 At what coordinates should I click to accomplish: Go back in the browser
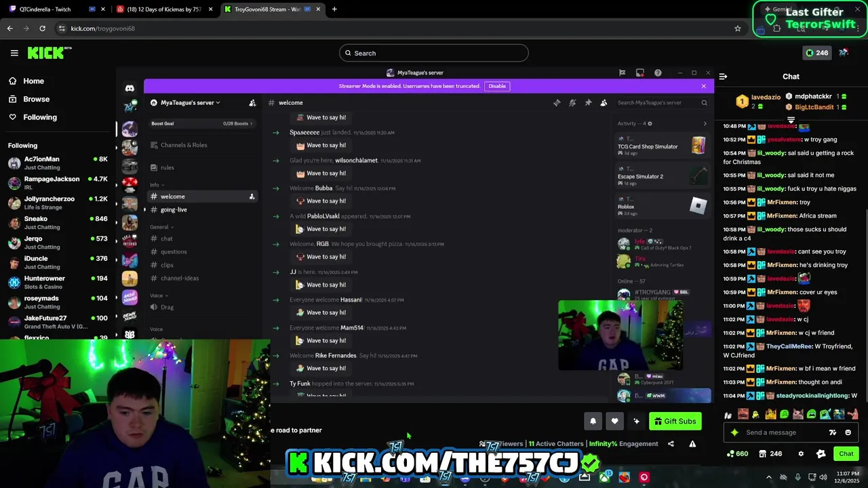[9, 28]
